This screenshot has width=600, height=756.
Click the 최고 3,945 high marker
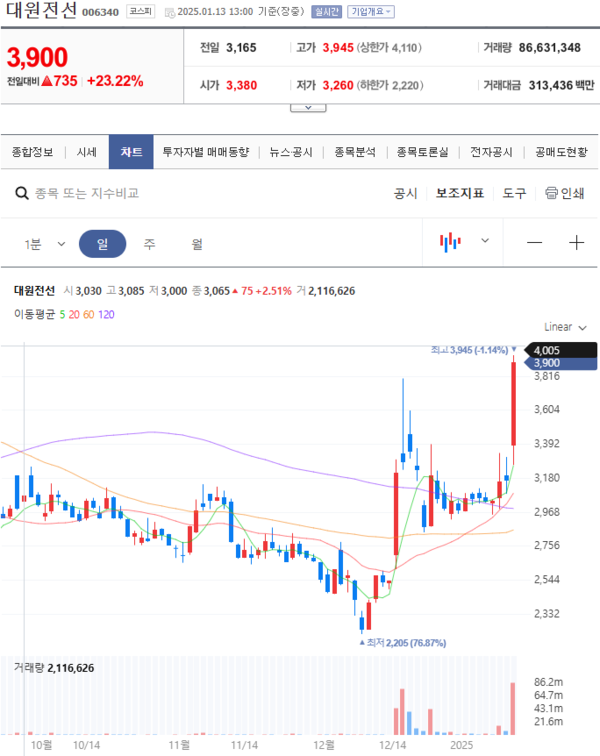pyautogui.click(x=473, y=350)
